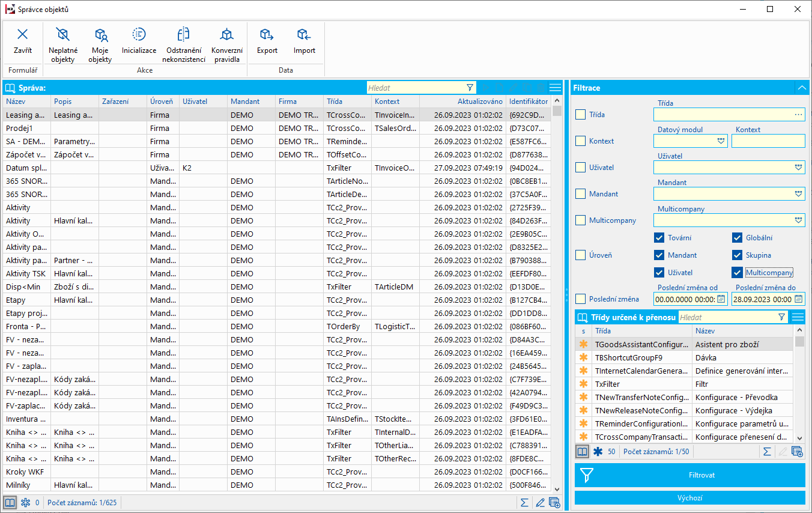Screen dimensions: 812x513
Task: Toggle the Poslední změna checkbox
Action: coord(581,299)
